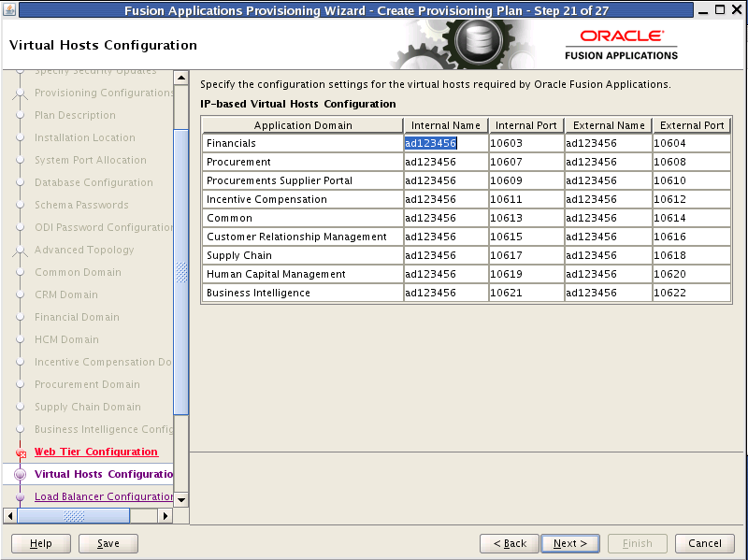Image resolution: width=748 pixels, height=560 pixels.
Task: Edit the Business Intelligence Internal Name field
Action: (446, 293)
